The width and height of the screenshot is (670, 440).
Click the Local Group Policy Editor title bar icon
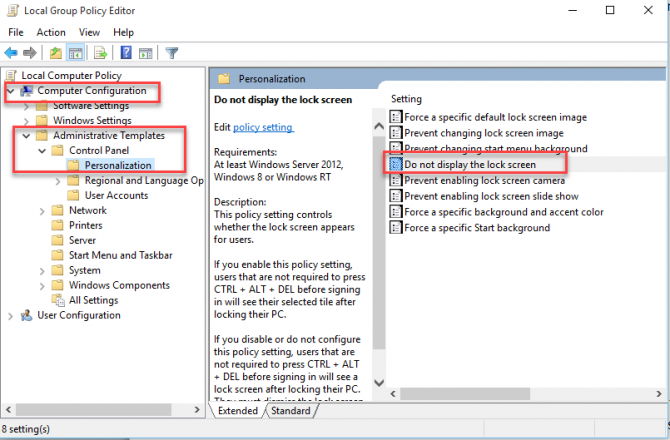pos(13,11)
